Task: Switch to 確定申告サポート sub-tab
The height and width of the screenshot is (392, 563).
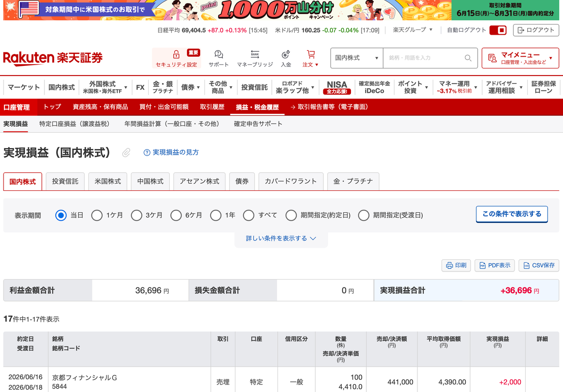Action: click(x=258, y=124)
